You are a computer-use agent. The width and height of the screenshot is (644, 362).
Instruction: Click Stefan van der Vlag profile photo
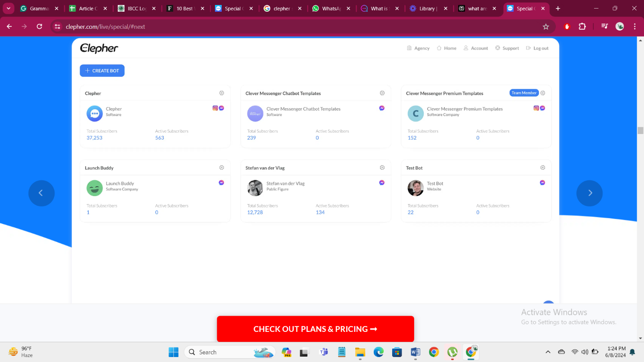(x=255, y=188)
